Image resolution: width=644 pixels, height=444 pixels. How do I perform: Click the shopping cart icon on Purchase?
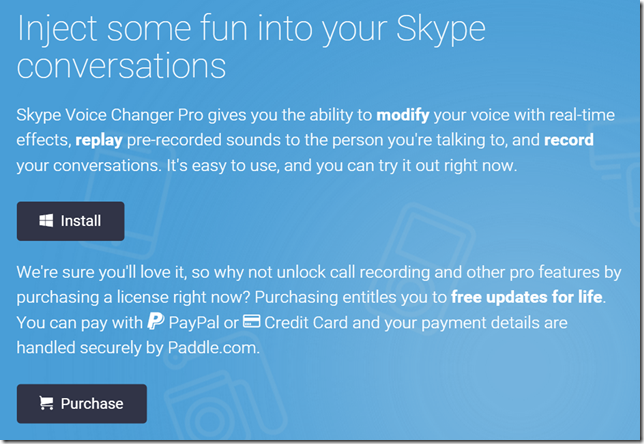46,403
